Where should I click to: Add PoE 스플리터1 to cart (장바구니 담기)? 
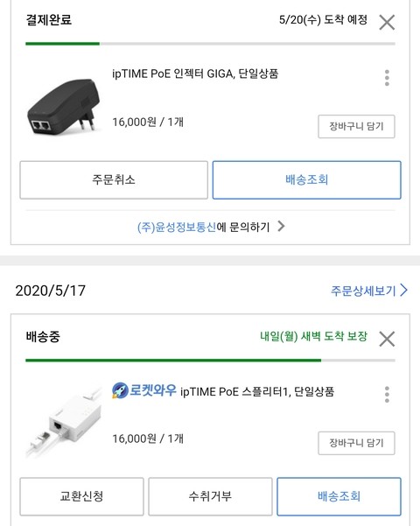coord(356,443)
